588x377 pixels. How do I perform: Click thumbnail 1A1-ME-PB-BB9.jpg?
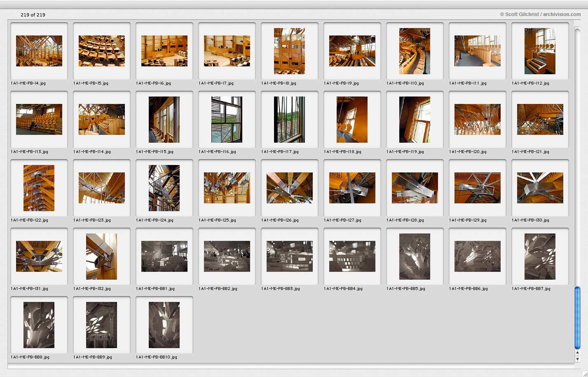102,325
